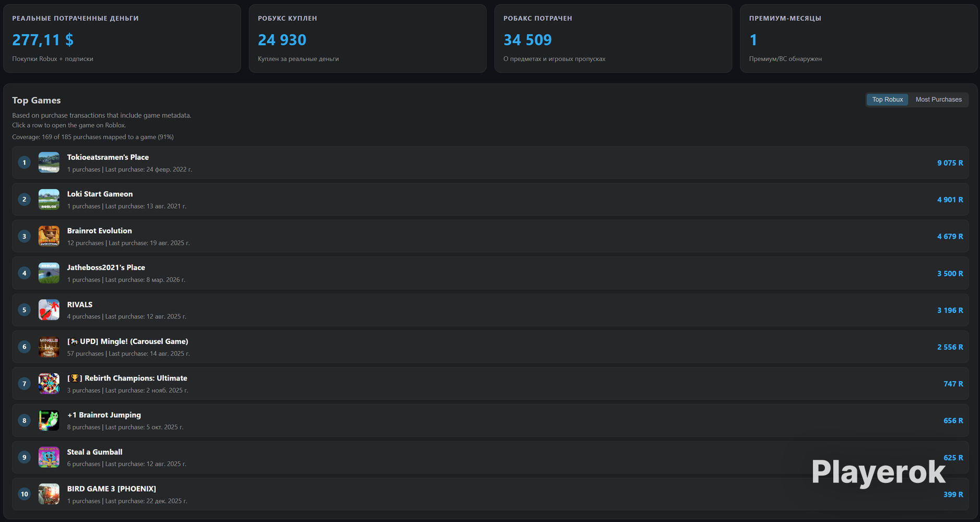Click the premium months count card

(858, 39)
